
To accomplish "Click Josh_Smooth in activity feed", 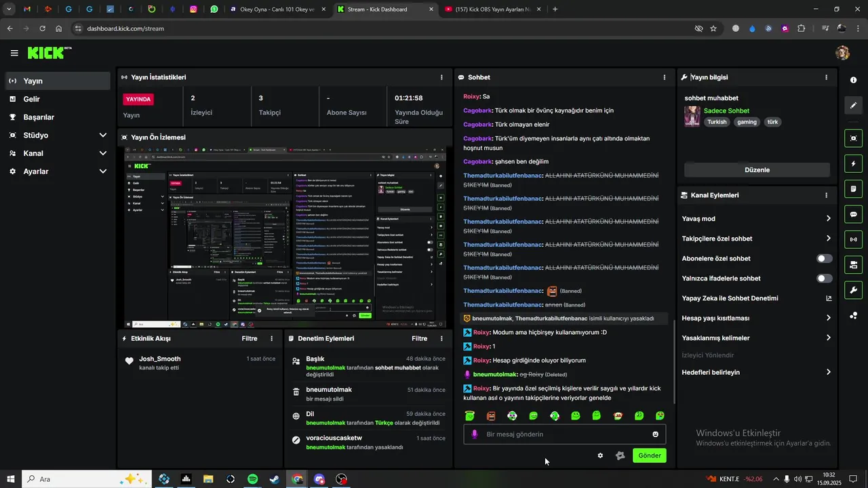I will [x=160, y=359].
